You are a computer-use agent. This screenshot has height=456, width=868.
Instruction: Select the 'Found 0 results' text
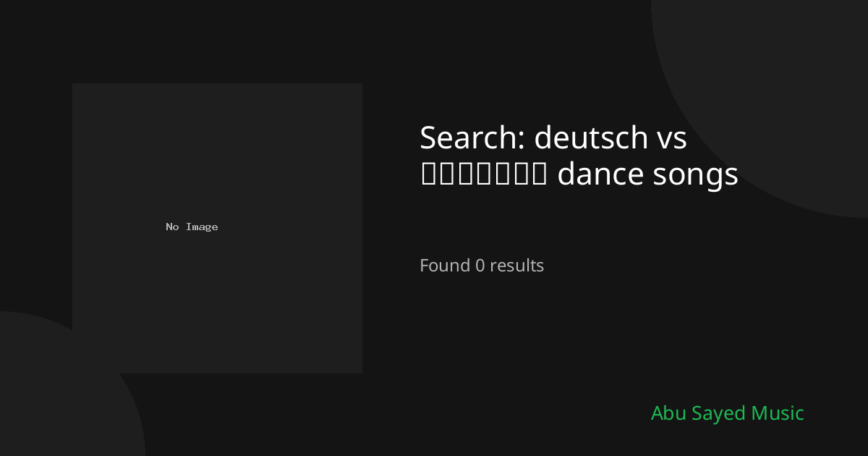click(x=482, y=266)
